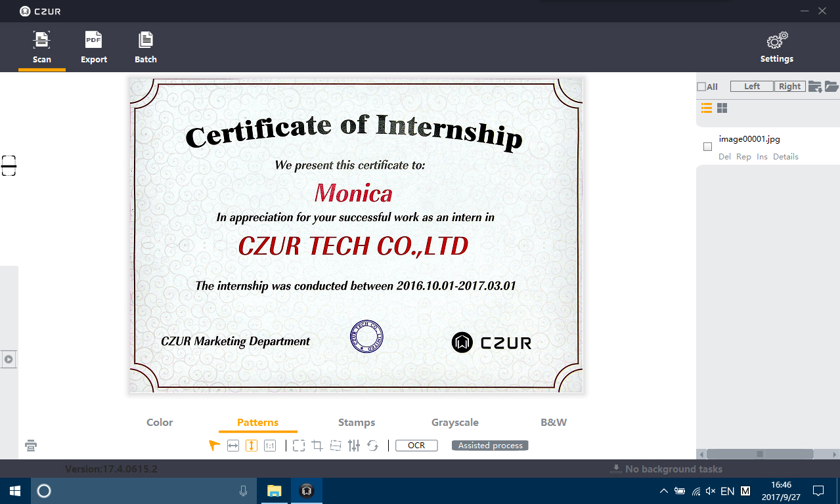Click the fit-to-height icon
Viewport: 840px width, 504px height.
[251, 446]
